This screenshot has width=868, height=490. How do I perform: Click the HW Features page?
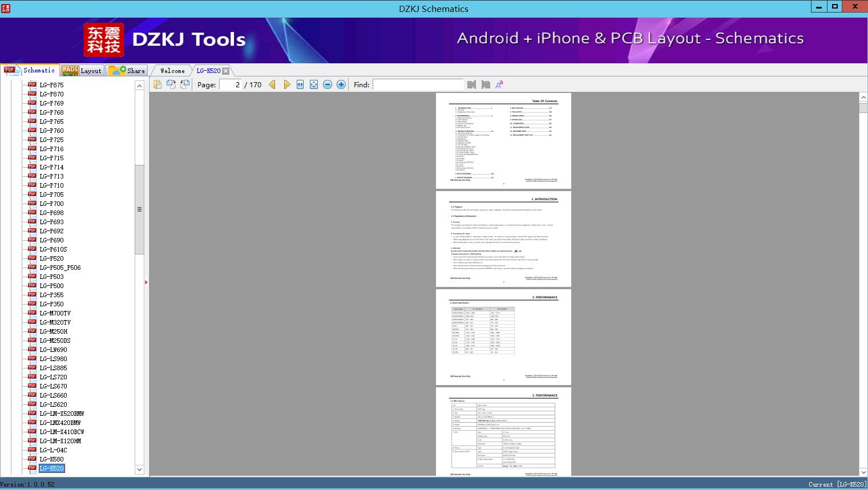pos(503,431)
